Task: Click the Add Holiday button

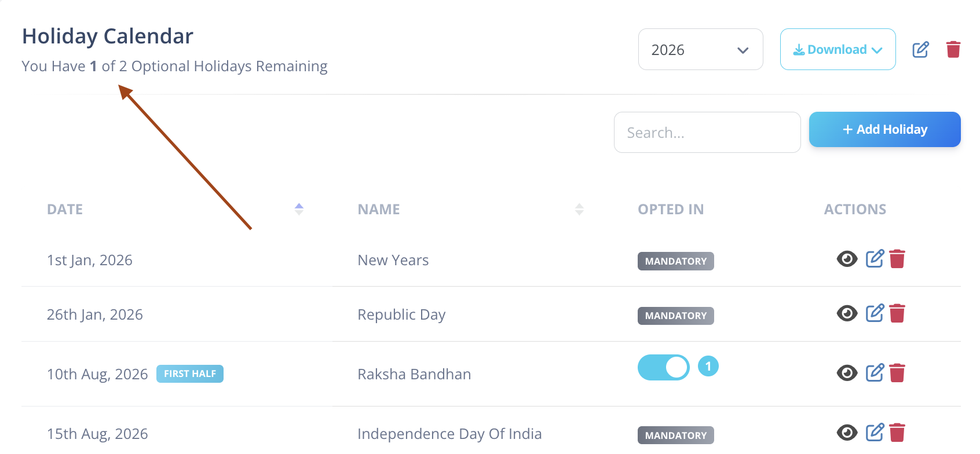Action: (x=885, y=129)
